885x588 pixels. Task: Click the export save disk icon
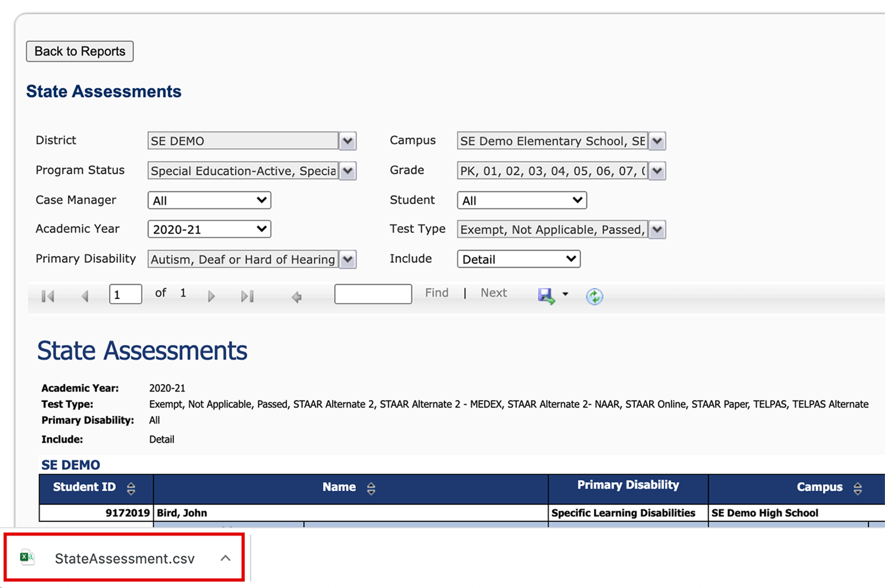click(546, 295)
